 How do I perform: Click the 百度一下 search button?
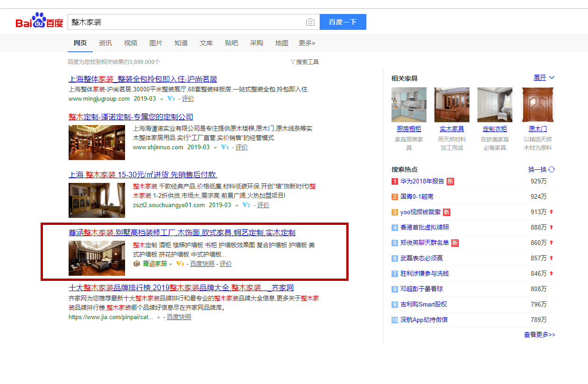pyautogui.click(x=343, y=22)
